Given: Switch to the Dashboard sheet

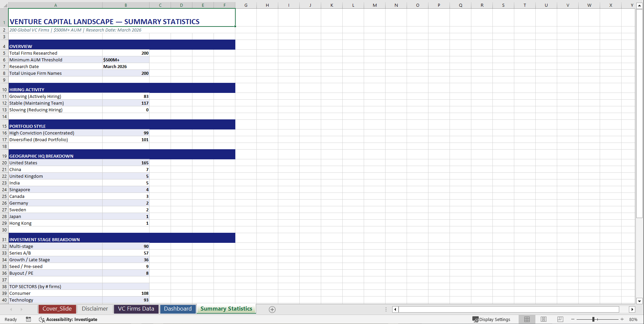Looking at the screenshot, I should tap(178, 309).
